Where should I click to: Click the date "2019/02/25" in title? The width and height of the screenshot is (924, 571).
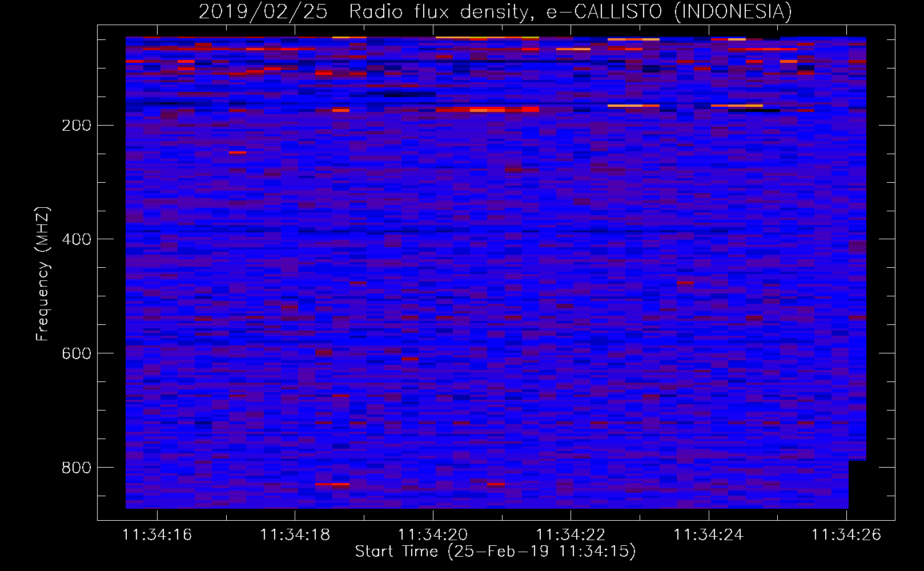(x=263, y=11)
